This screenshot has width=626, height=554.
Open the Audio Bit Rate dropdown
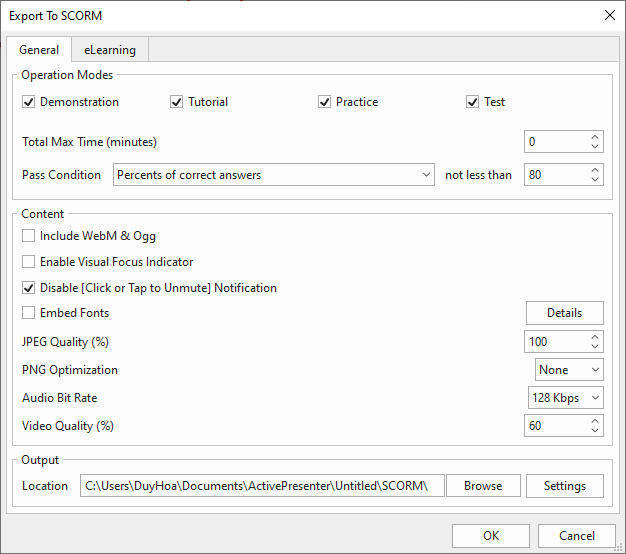click(566, 398)
